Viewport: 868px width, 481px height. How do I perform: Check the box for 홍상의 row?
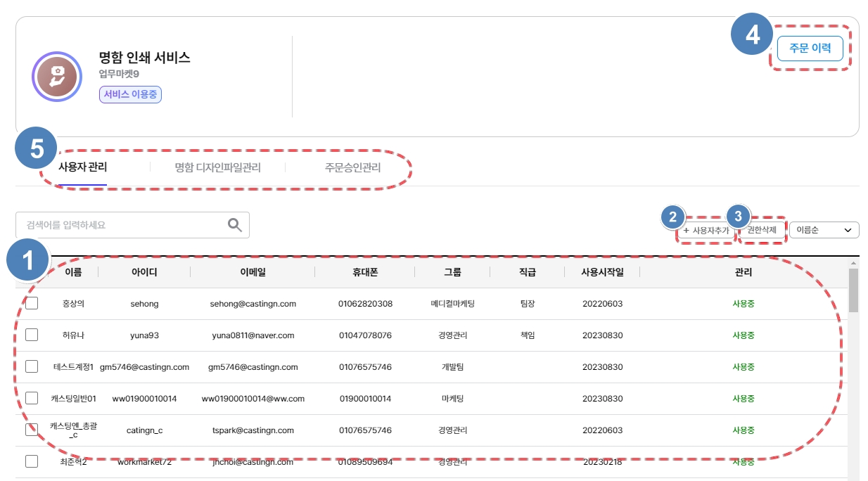pyautogui.click(x=32, y=304)
